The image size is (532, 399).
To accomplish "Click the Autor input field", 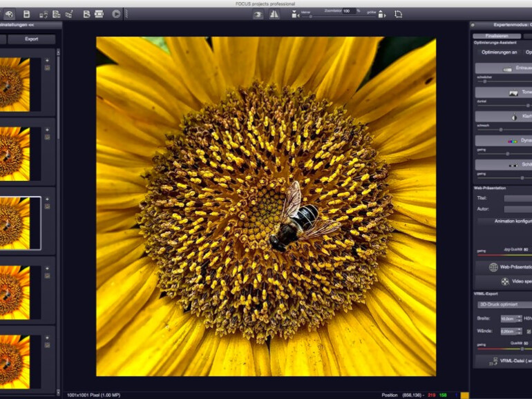I will [518, 209].
